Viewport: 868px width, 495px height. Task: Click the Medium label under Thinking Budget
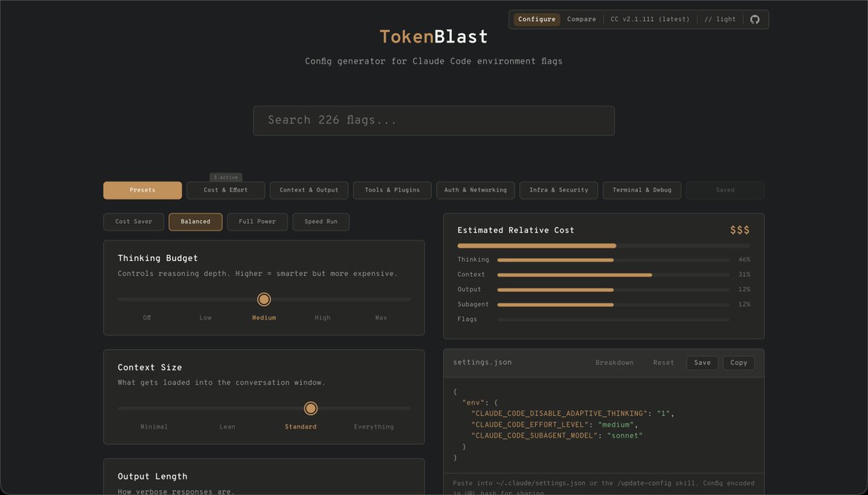pos(264,318)
